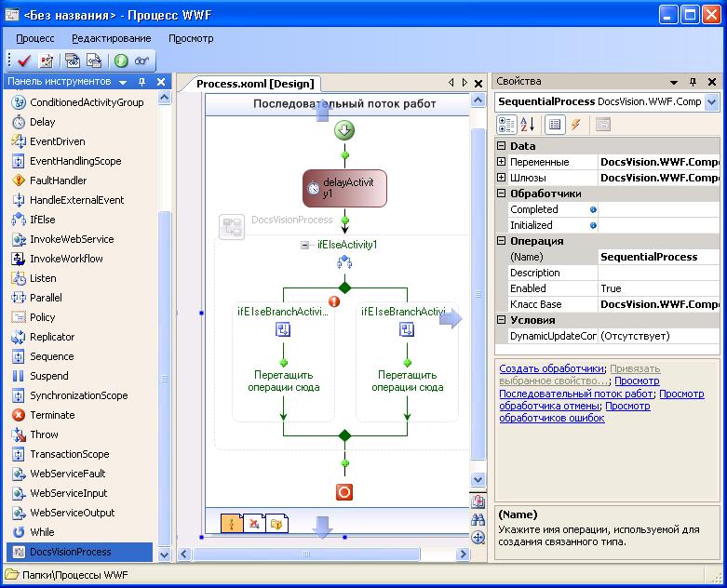Viewport: 727px width, 588px height.
Task: Click the Description property value field
Action: point(659,273)
